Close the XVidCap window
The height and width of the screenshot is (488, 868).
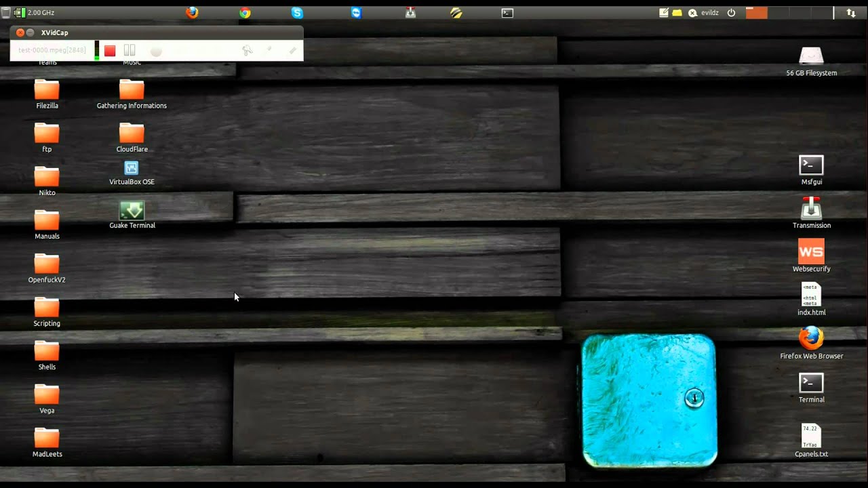pyautogui.click(x=20, y=33)
